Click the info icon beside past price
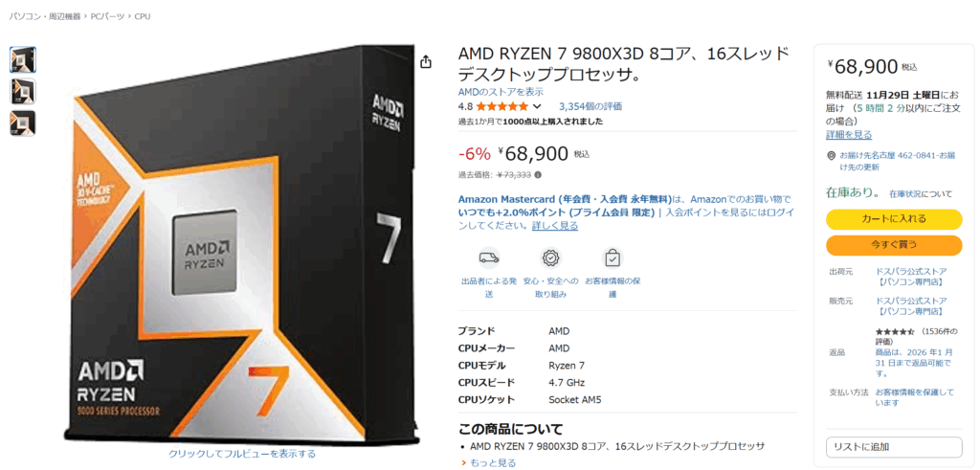Screen dimensions: 980x470 click(538, 175)
